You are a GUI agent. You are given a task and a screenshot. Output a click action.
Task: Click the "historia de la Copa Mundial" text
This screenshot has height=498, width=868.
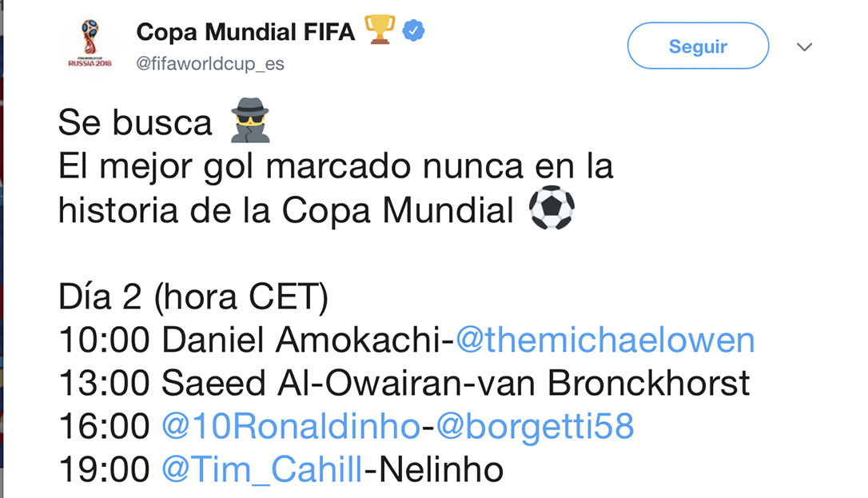click(x=286, y=210)
